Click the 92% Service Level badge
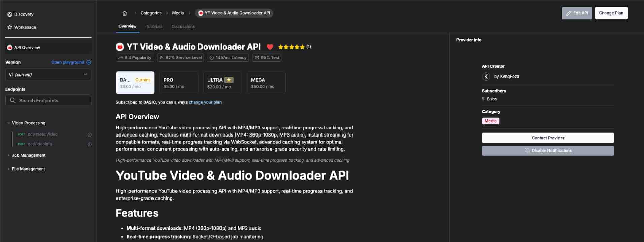644x242 pixels. (x=180, y=58)
